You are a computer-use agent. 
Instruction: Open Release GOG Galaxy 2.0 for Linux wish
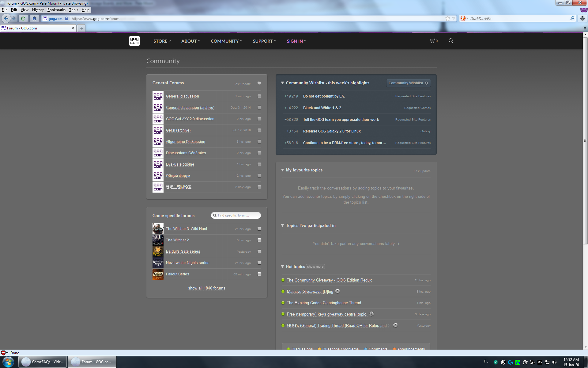332,131
